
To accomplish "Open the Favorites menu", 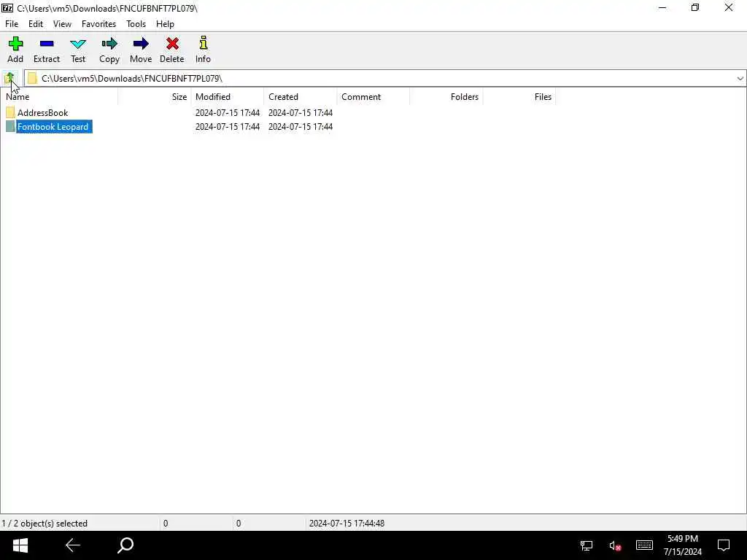I will [98, 24].
